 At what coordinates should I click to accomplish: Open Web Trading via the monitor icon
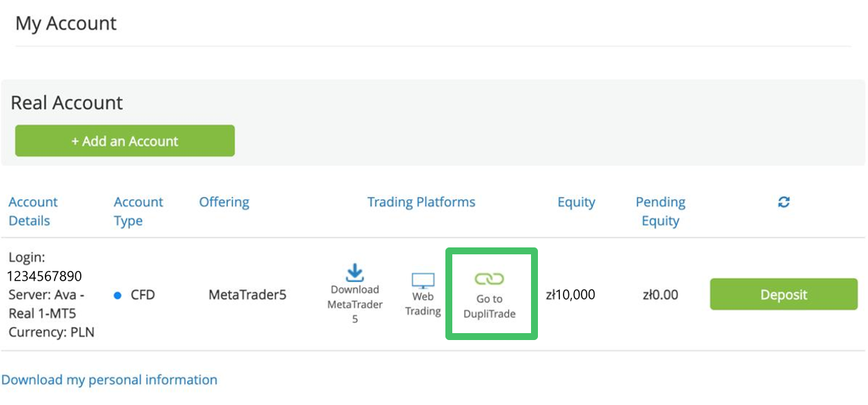point(423,281)
